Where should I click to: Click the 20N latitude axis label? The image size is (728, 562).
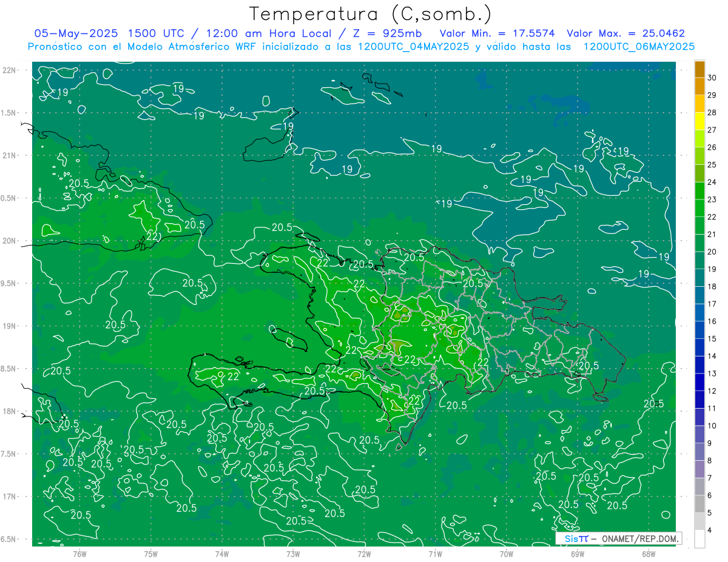point(9,241)
